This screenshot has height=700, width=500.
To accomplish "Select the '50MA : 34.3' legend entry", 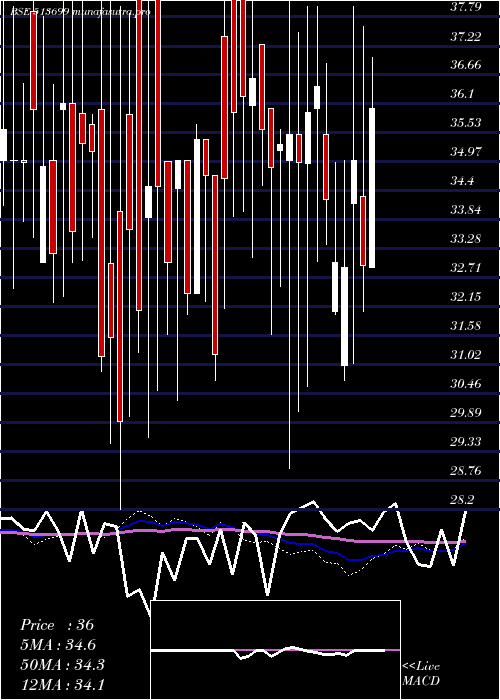I will [x=62, y=665].
